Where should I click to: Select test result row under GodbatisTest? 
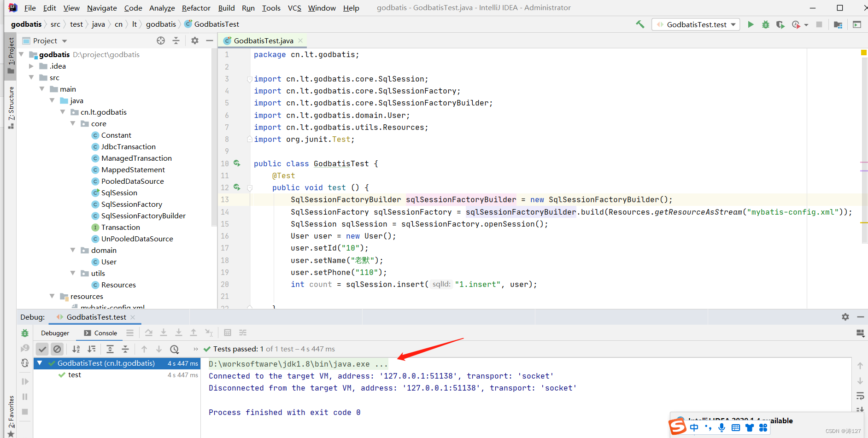[x=117, y=375]
